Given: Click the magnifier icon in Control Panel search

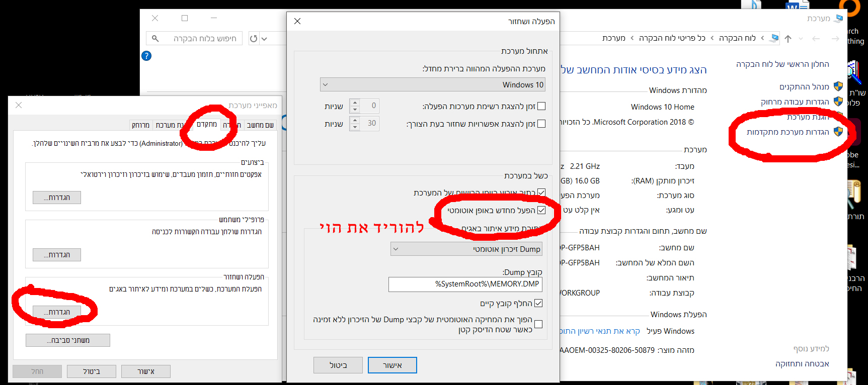Looking at the screenshot, I should [x=155, y=39].
